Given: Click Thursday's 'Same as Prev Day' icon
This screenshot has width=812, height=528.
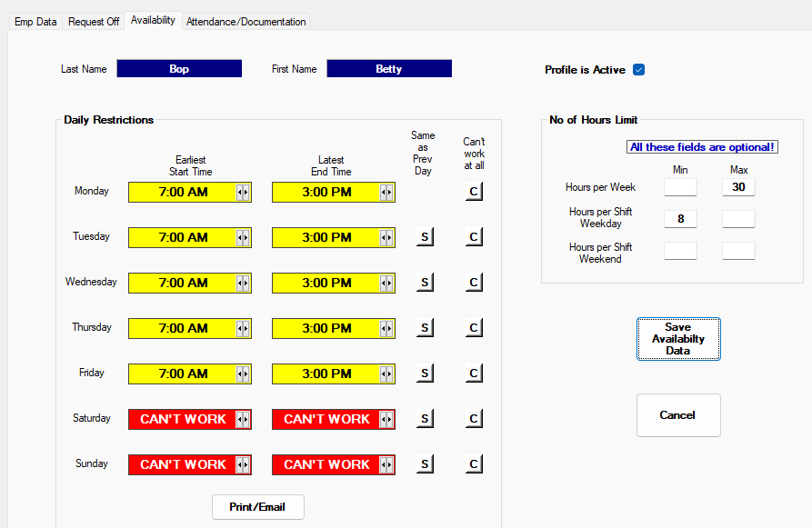Looking at the screenshot, I should click(x=424, y=327).
